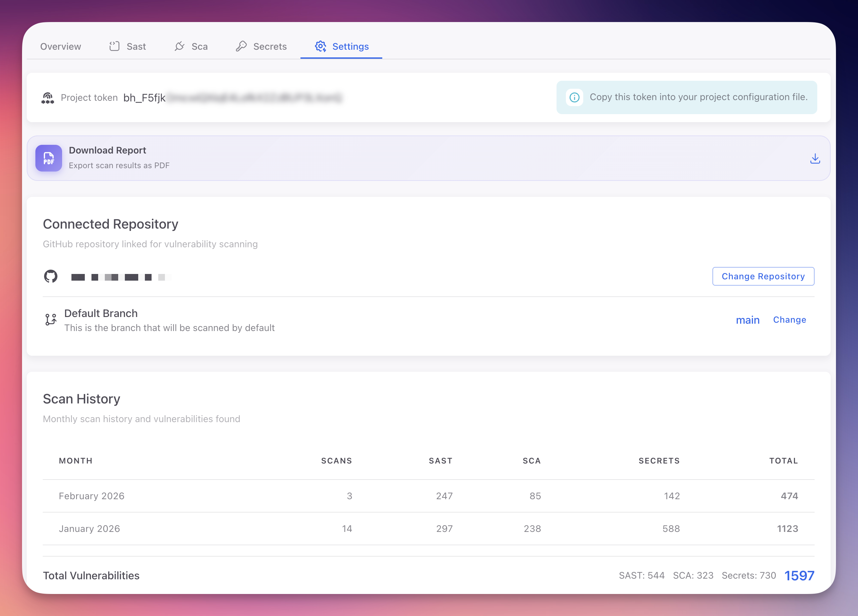Click the Change Repository button
This screenshot has height=616, width=858.
point(763,276)
